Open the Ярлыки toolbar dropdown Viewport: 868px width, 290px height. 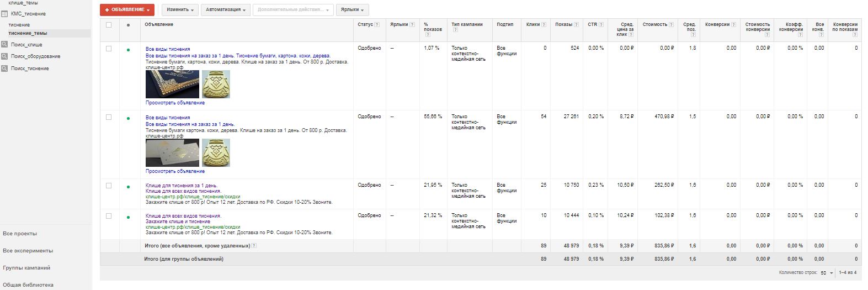pos(353,9)
